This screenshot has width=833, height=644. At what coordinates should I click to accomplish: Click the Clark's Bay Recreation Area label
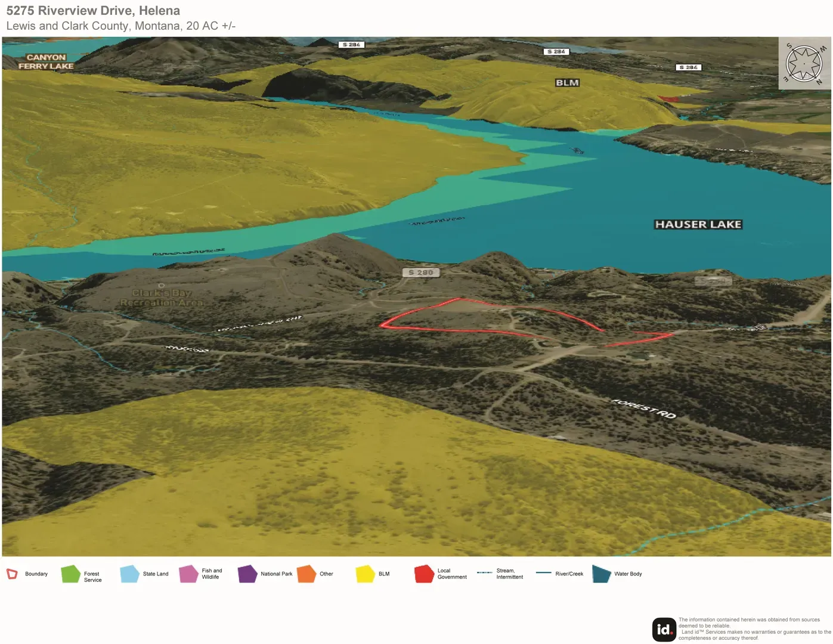pos(162,298)
